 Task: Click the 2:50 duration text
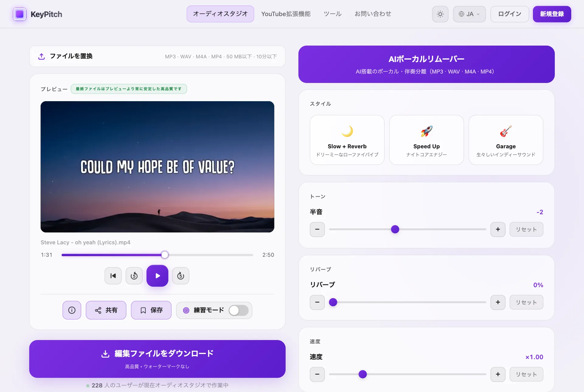(x=268, y=255)
